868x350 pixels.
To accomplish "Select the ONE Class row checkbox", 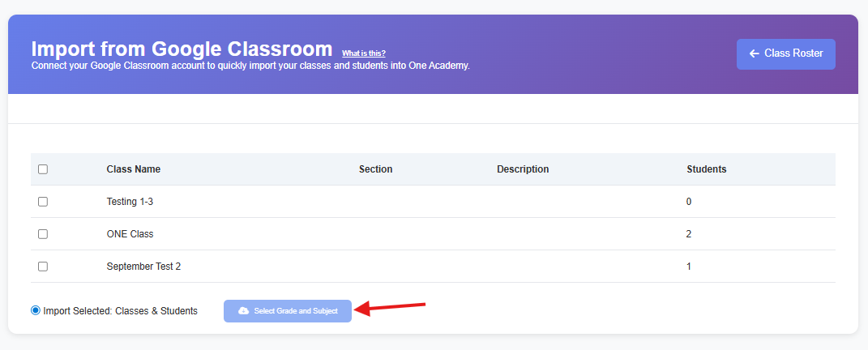I will (43, 234).
